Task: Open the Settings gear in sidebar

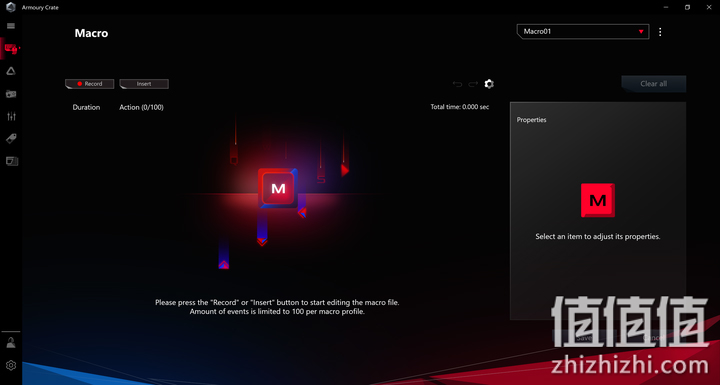Action: click(11, 365)
